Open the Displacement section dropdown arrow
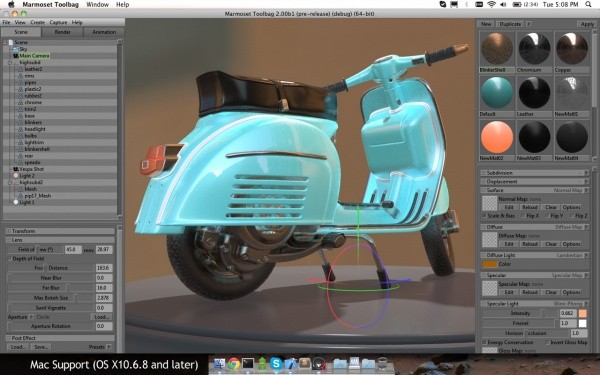The width and height of the screenshot is (600, 375). [586, 181]
